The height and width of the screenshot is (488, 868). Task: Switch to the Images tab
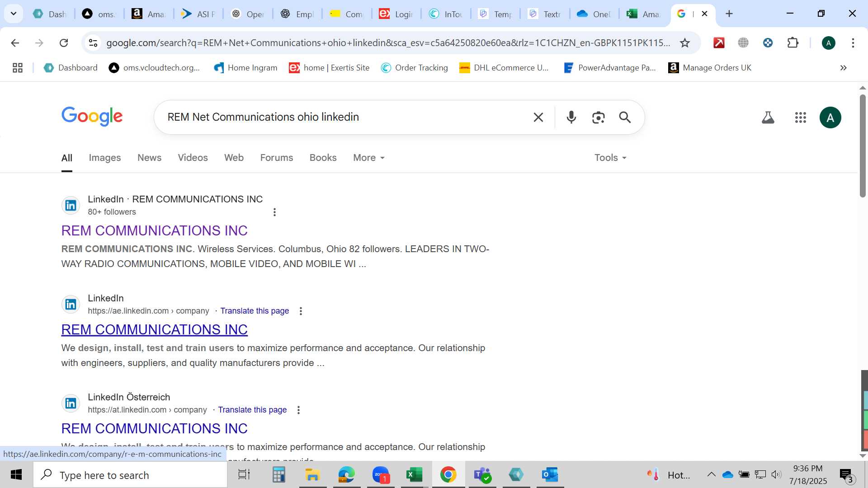click(104, 158)
